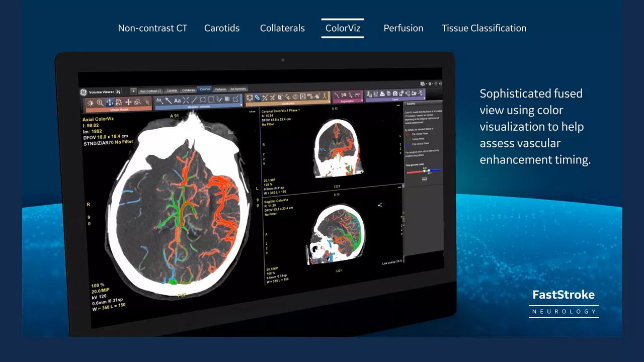This screenshot has height=362, width=644.
Task: Open the Collaterals viewer tab
Action: pos(189,90)
